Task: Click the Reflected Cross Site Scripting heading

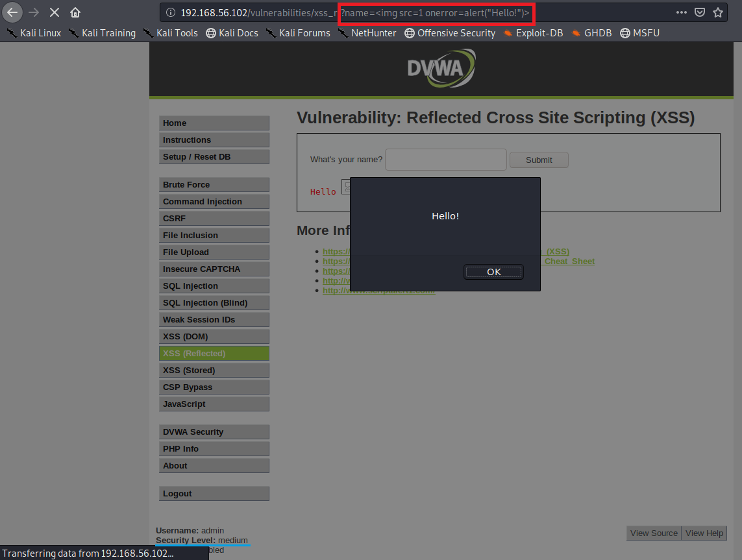Action: pos(495,117)
